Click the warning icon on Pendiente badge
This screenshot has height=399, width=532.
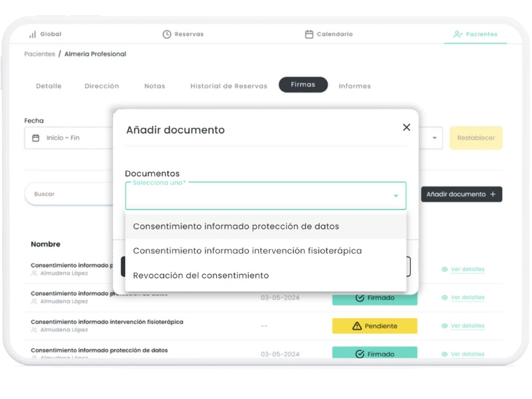pos(357,326)
